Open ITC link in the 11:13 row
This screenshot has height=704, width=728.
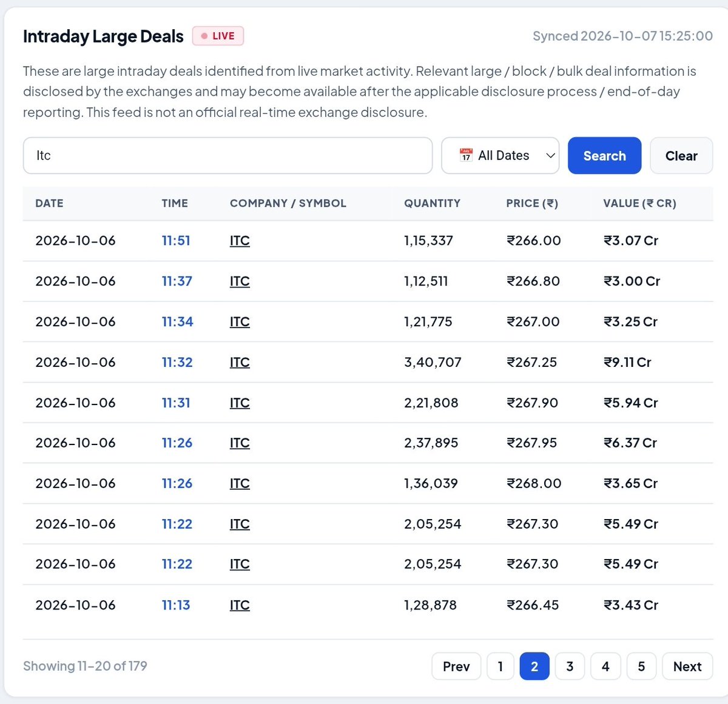[x=240, y=605]
